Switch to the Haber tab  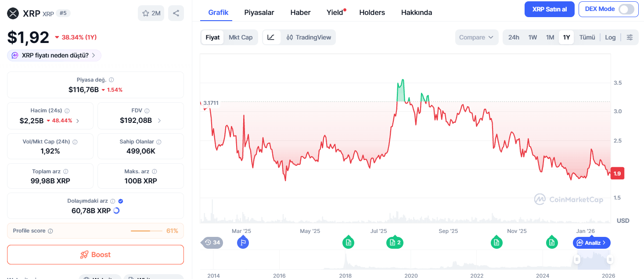click(x=300, y=12)
